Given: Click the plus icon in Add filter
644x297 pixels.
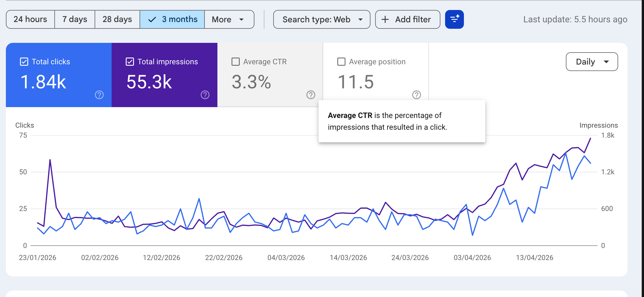Looking at the screenshot, I should pos(385,19).
